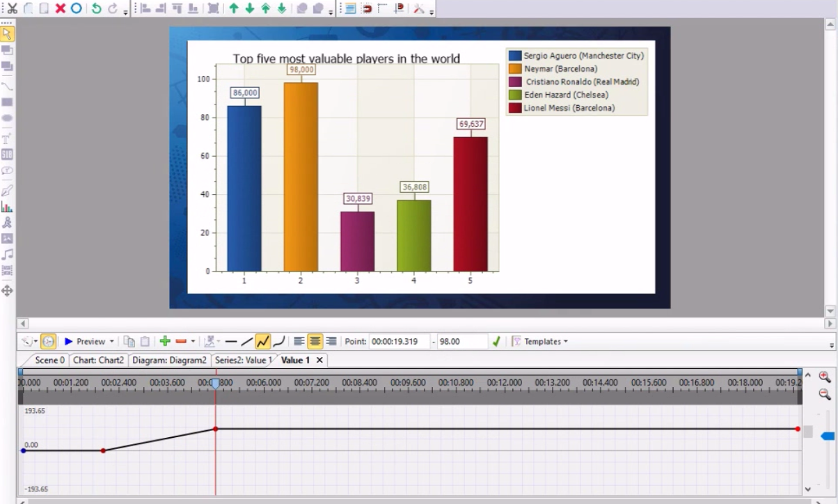Select the rectangle shape tool

click(x=7, y=102)
